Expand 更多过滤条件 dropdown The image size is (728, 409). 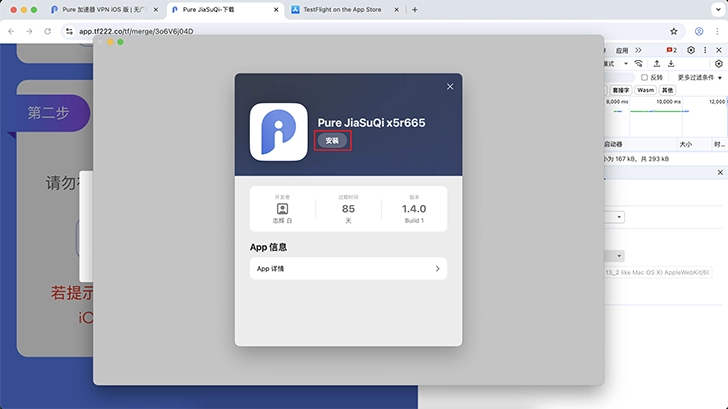click(x=700, y=78)
